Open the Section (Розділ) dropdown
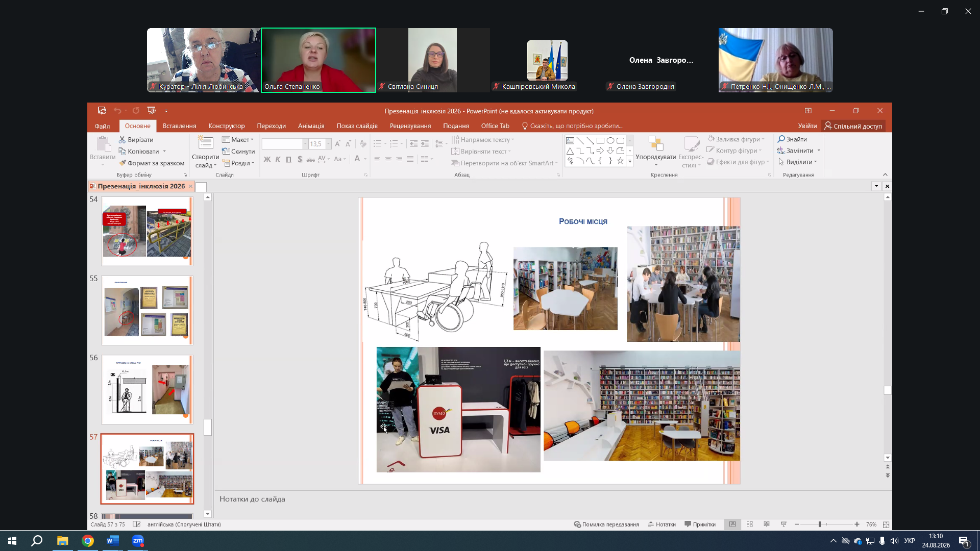Viewport: 980px width, 551px height. coord(238,163)
